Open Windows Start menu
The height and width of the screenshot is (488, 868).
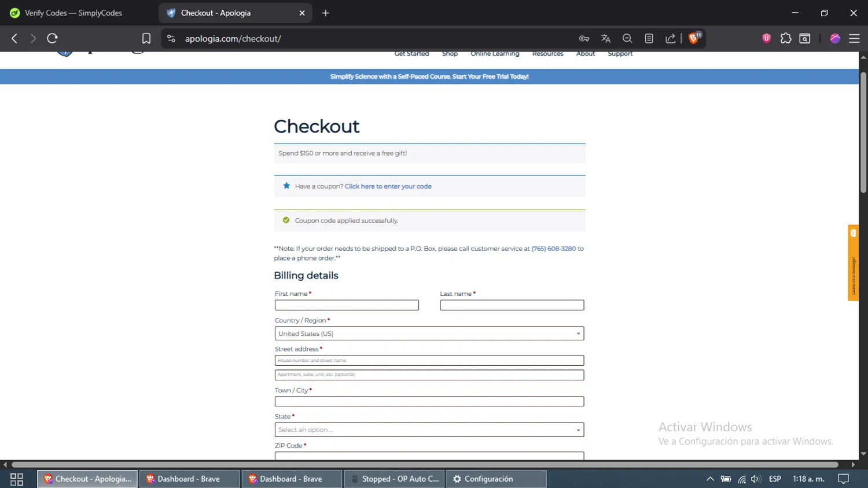17,479
